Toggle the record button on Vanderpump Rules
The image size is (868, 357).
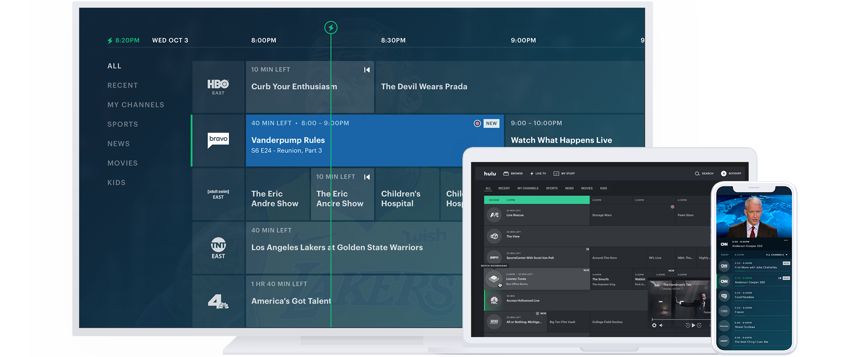click(477, 124)
